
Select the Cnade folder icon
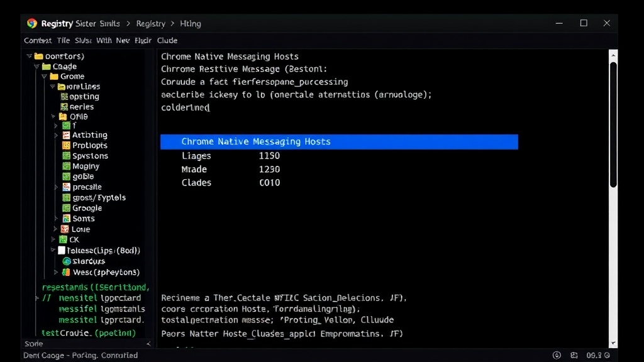47,66
